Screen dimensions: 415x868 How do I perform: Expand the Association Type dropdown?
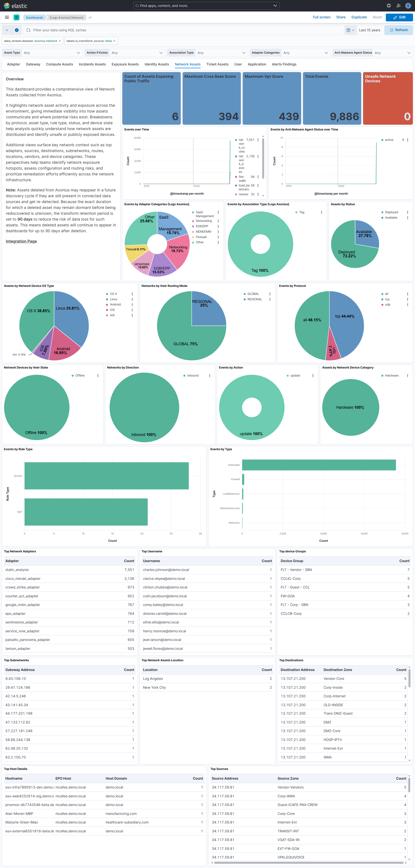click(x=222, y=52)
